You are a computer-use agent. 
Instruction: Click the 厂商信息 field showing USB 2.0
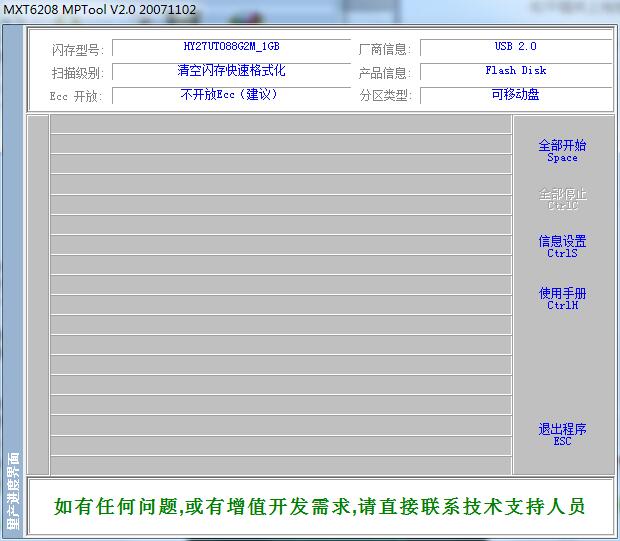pyautogui.click(x=516, y=47)
